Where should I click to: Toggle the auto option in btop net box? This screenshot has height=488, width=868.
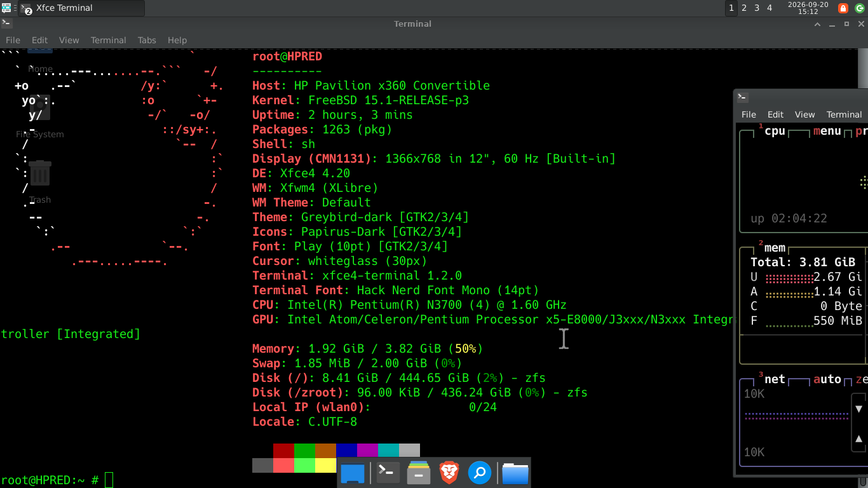[827, 379]
